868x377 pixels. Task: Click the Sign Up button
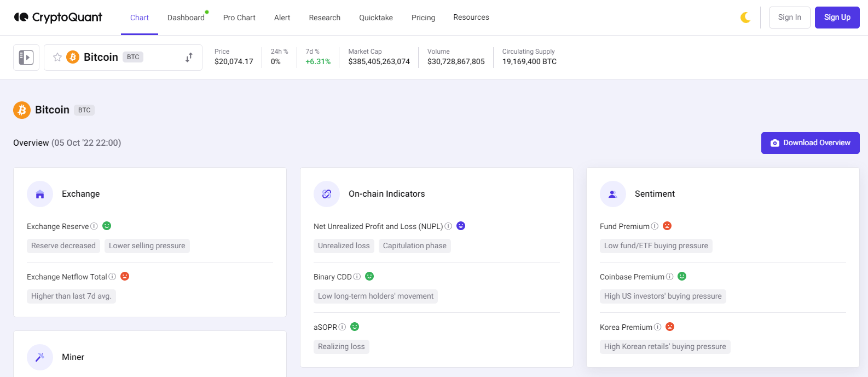(837, 18)
